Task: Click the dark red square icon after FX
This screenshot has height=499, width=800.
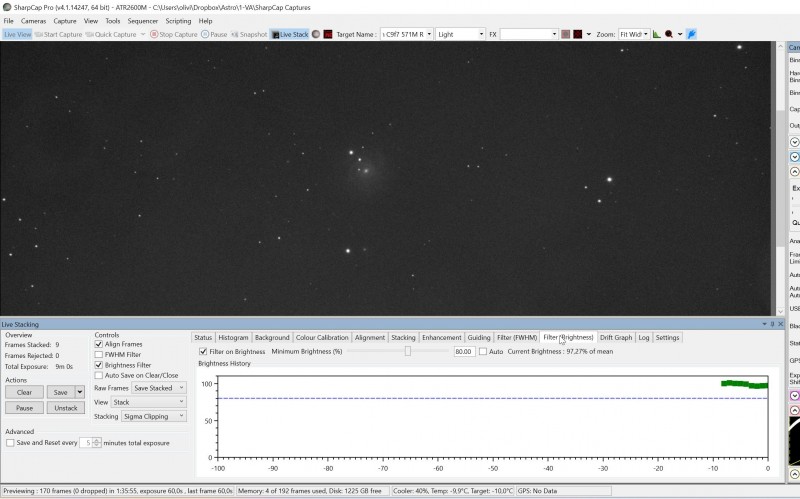Action: pyautogui.click(x=578, y=34)
